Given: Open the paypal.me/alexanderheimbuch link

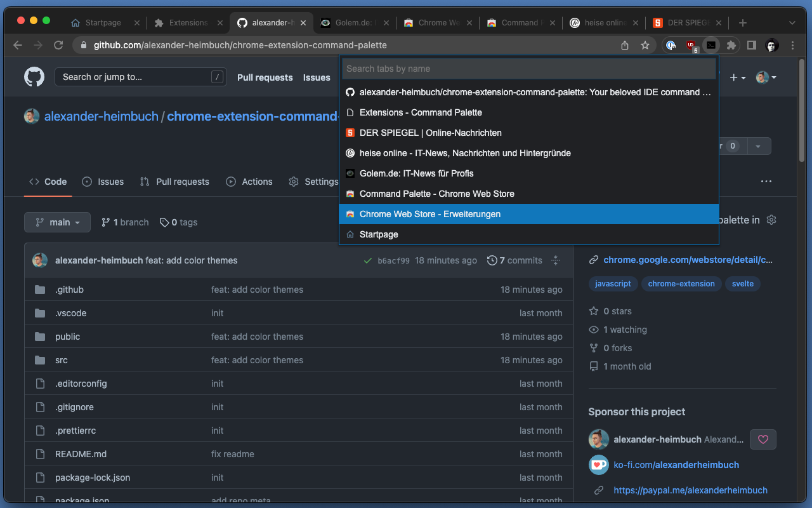Looking at the screenshot, I should tap(690, 490).
